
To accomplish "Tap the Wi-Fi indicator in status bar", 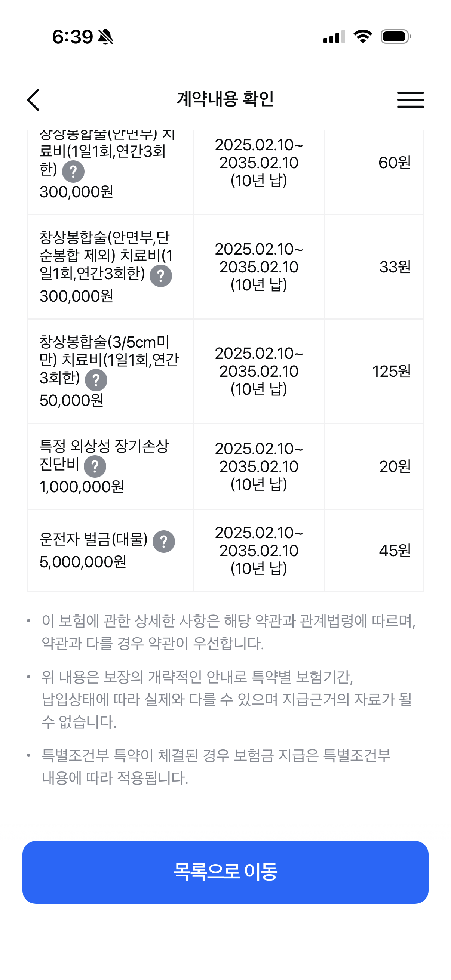I will click(363, 37).
